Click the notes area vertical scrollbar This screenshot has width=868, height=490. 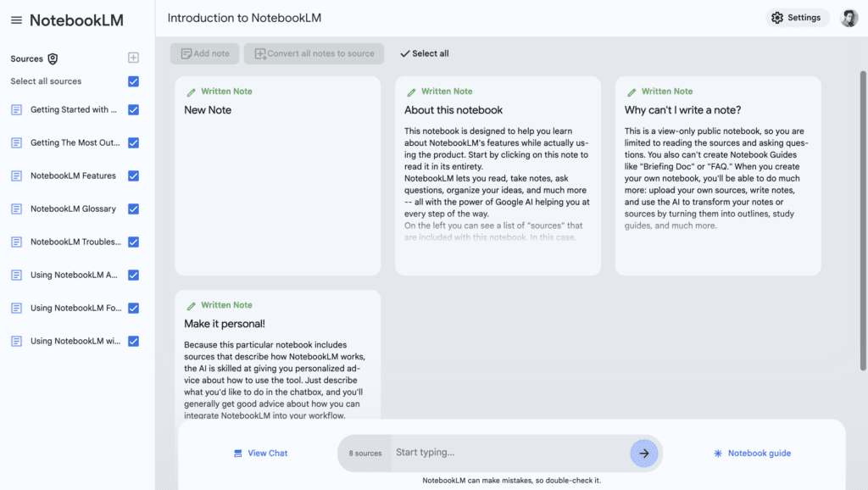coord(862,220)
